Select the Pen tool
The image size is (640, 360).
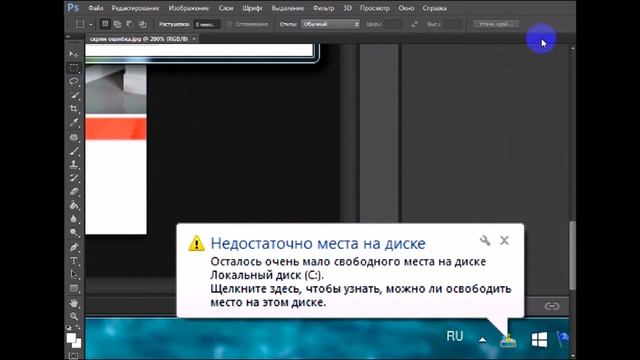(73, 247)
